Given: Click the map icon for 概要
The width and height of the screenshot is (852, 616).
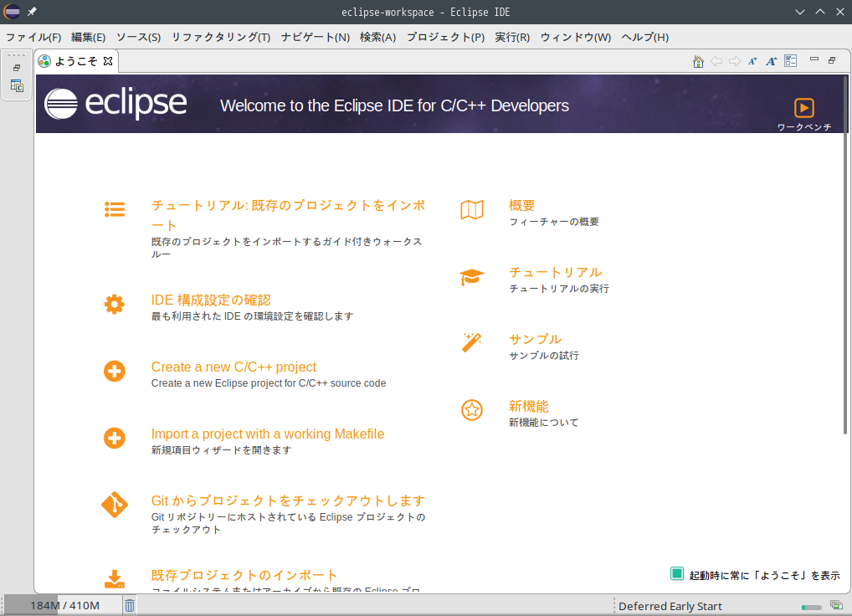Looking at the screenshot, I should coord(472,210).
